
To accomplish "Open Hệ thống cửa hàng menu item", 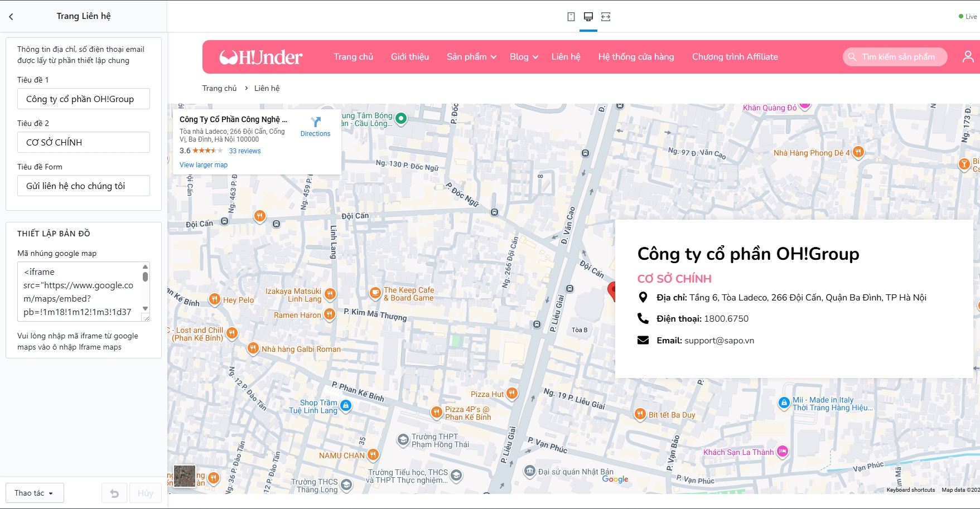I will [636, 57].
